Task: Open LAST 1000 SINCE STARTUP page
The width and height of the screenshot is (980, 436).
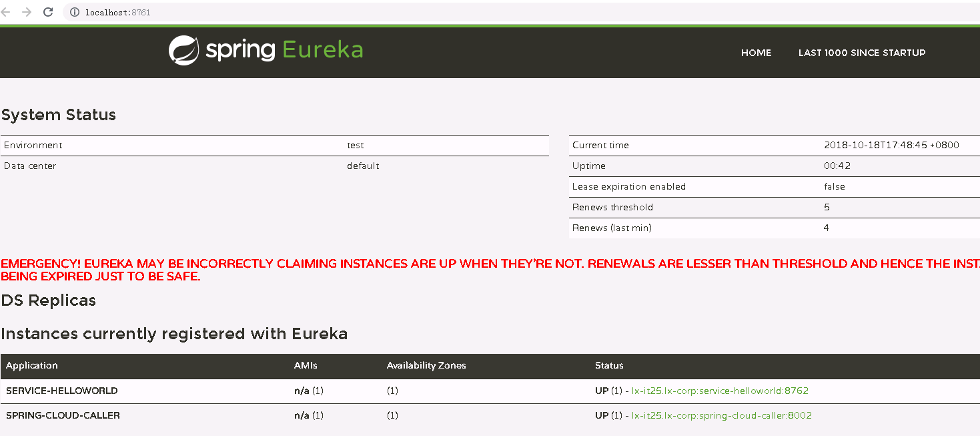Action: pos(862,53)
